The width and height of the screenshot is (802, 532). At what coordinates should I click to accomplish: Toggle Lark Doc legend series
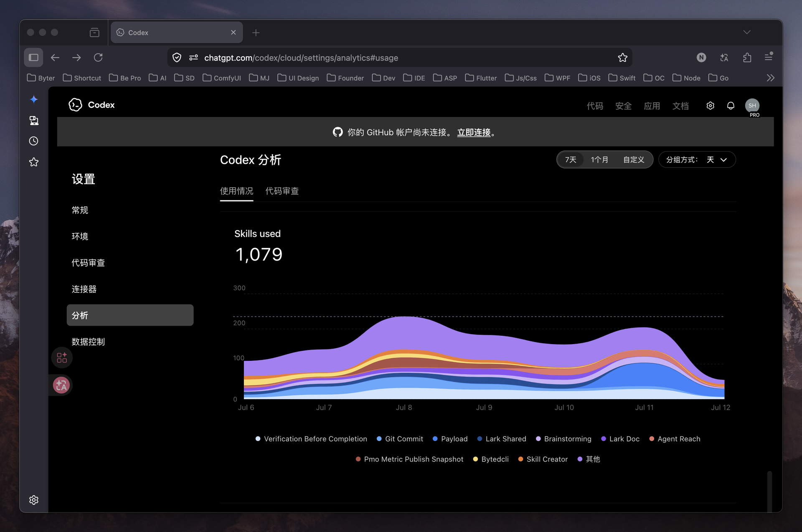pyautogui.click(x=620, y=439)
